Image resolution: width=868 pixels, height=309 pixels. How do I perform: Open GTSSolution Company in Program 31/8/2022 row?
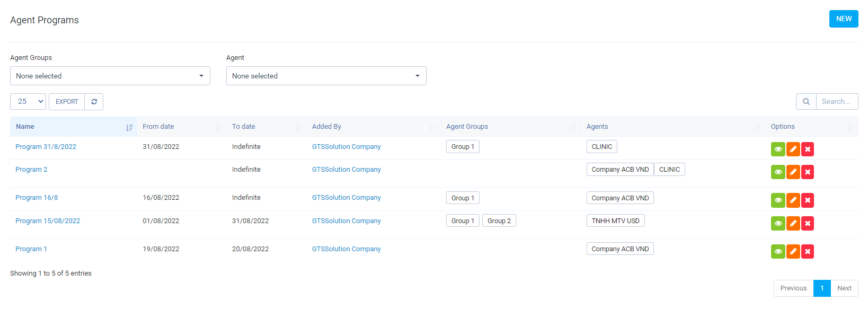tap(347, 147)
